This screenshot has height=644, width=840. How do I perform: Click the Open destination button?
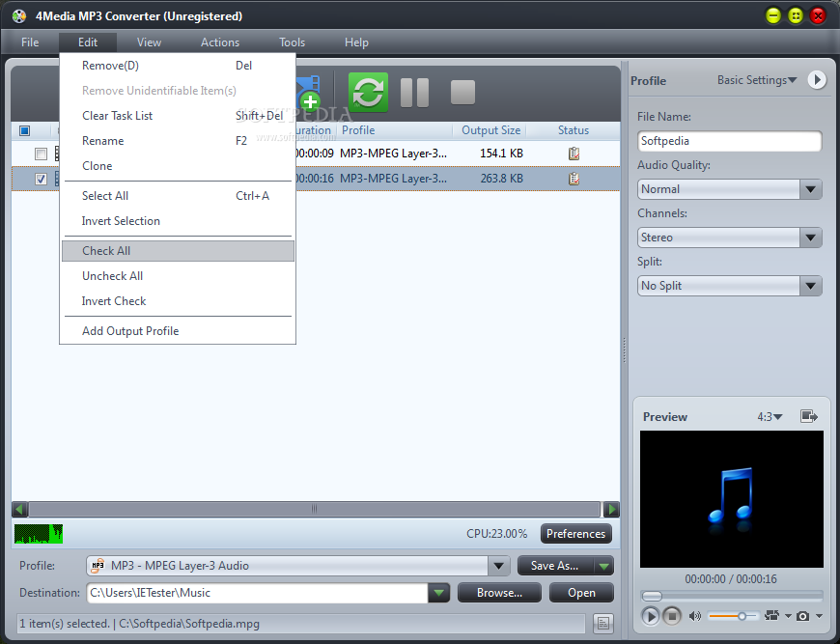pos(582,593)
